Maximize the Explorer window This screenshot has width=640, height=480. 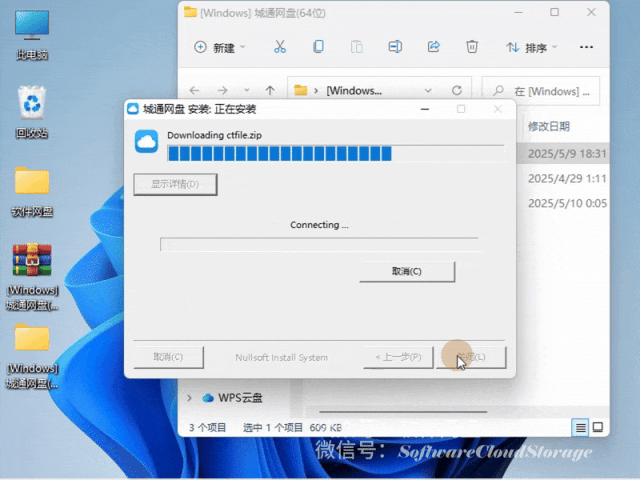554,12
